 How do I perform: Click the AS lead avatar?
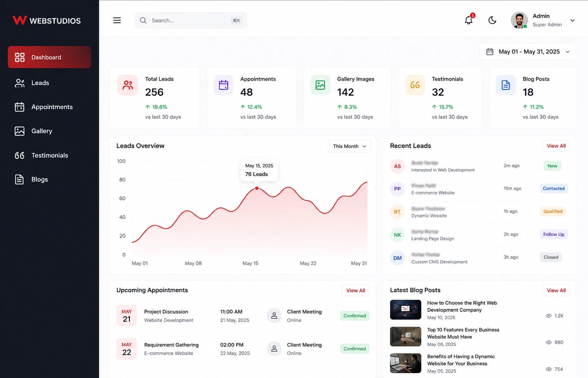[397, 166]
